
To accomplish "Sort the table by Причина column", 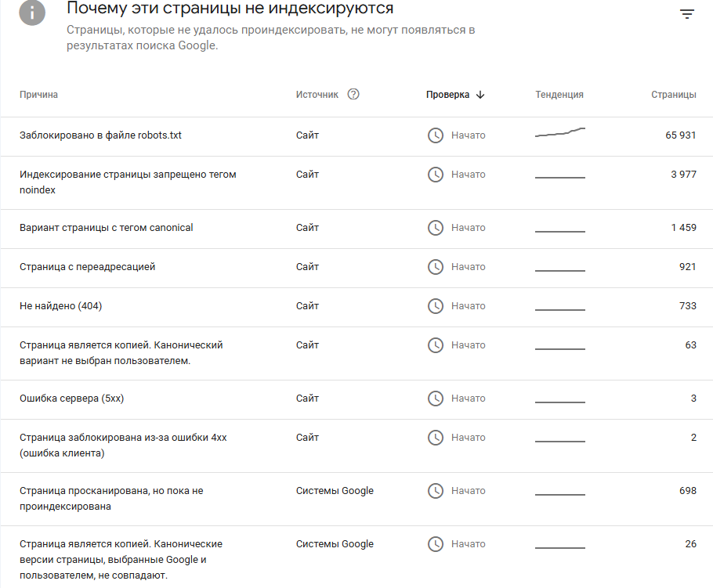I will point(38,95).
